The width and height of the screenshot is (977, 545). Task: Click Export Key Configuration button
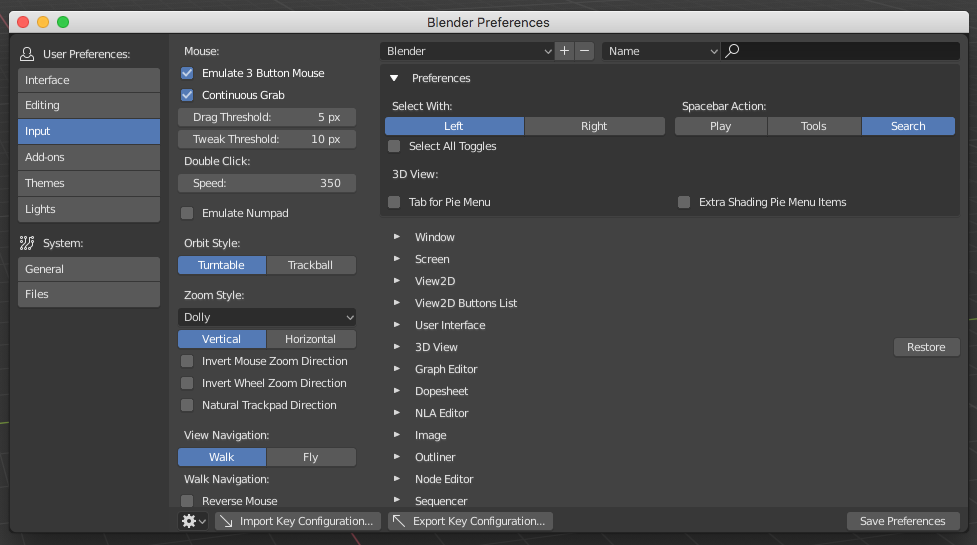(470, 521)
